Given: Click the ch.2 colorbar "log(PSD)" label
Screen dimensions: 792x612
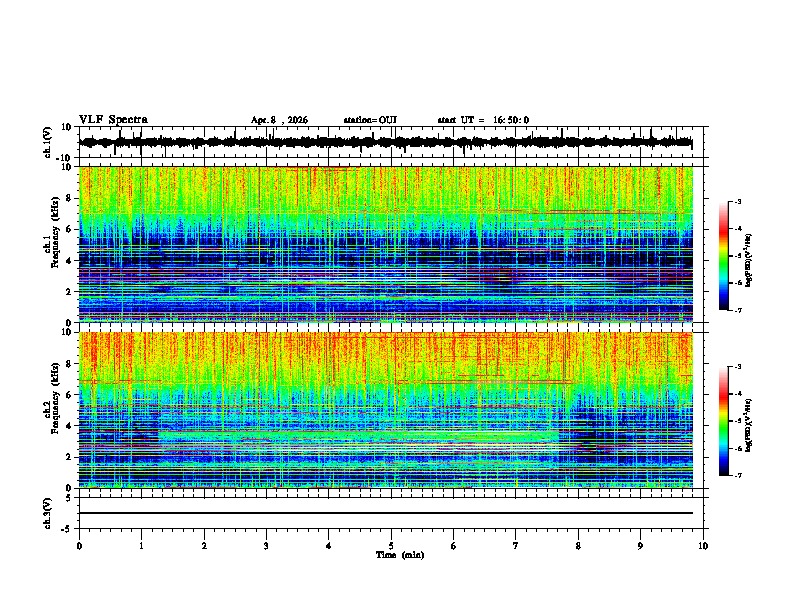Looking at the screenshot, I should tap(749, 425).
